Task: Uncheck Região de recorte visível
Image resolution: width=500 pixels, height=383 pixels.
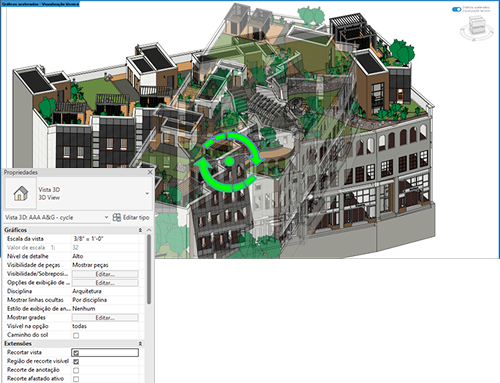Action: (76, 361)
